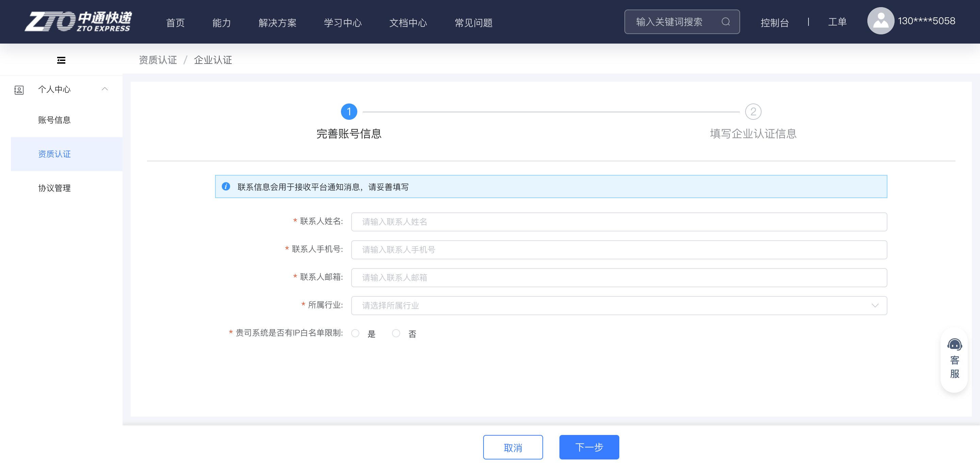Click the 资质认证 breadcrumb link
This screenshot has width=980, height=469.
tap(158, 60)
